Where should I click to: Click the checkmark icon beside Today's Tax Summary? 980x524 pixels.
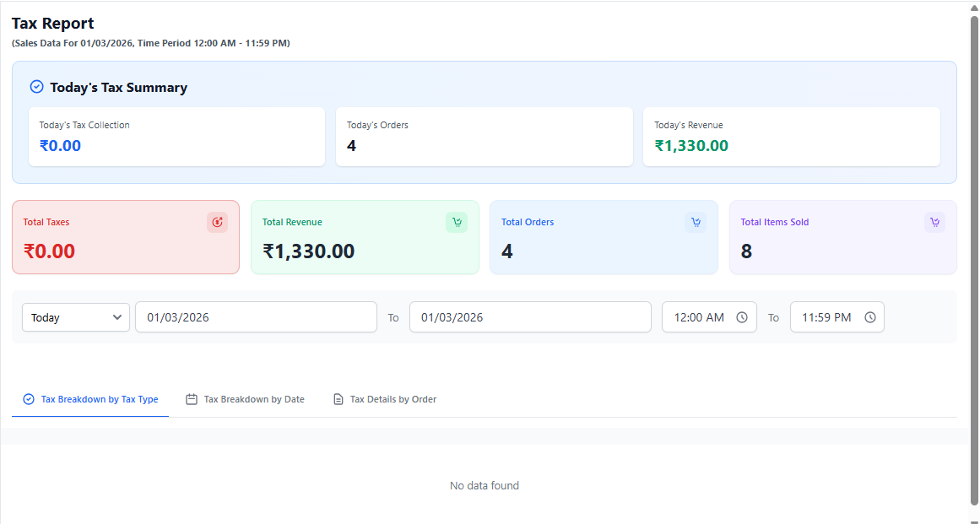pyautogui.click(x=36, y=86)
